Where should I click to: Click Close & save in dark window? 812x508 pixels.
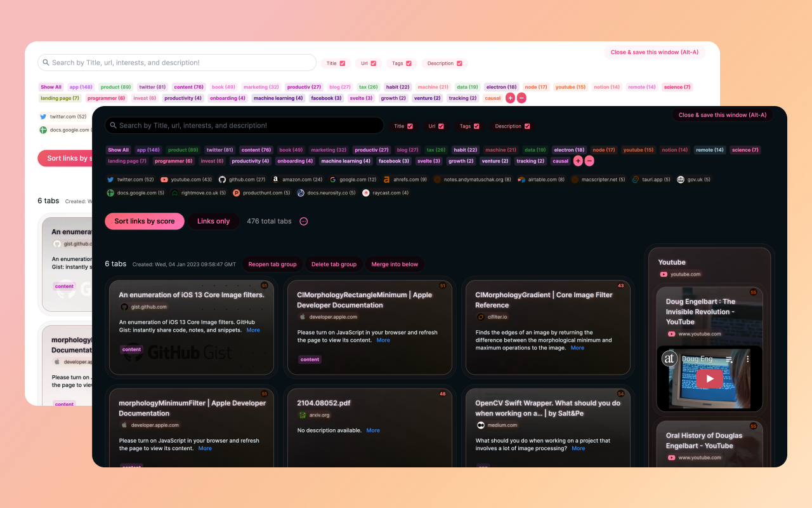723,115
